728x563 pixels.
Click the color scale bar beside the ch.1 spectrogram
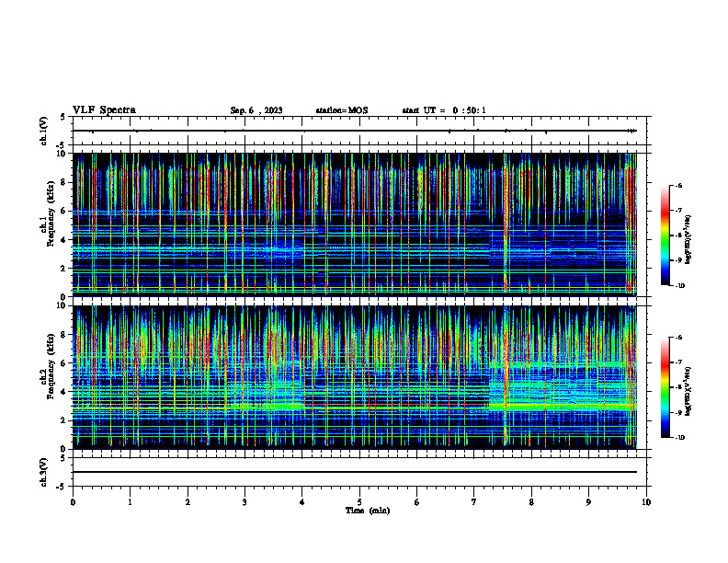[665, 236]
